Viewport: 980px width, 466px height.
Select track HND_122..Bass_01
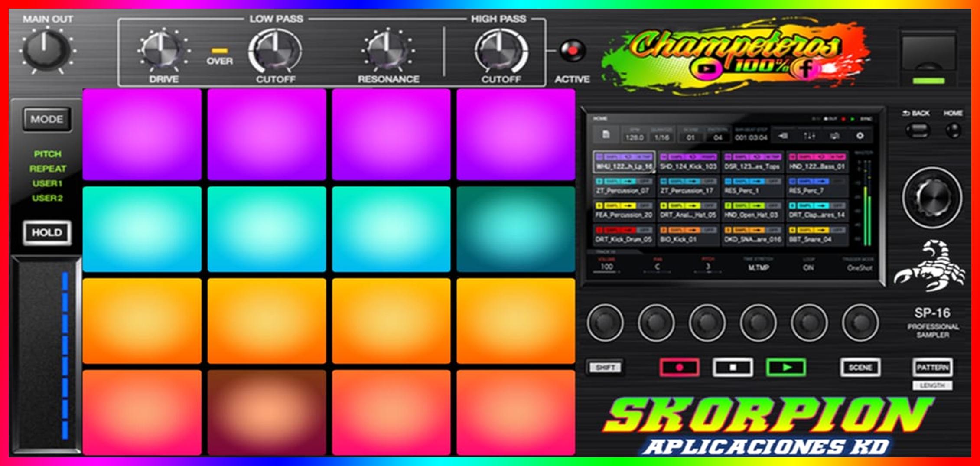(x=817, y=162)
